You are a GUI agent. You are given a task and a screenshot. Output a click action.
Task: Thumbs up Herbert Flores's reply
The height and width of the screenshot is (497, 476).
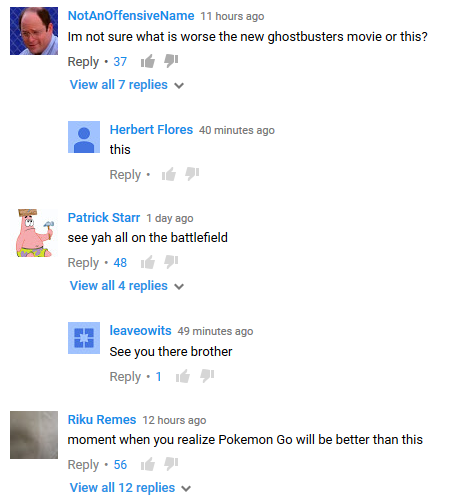[x=169, y=174]
